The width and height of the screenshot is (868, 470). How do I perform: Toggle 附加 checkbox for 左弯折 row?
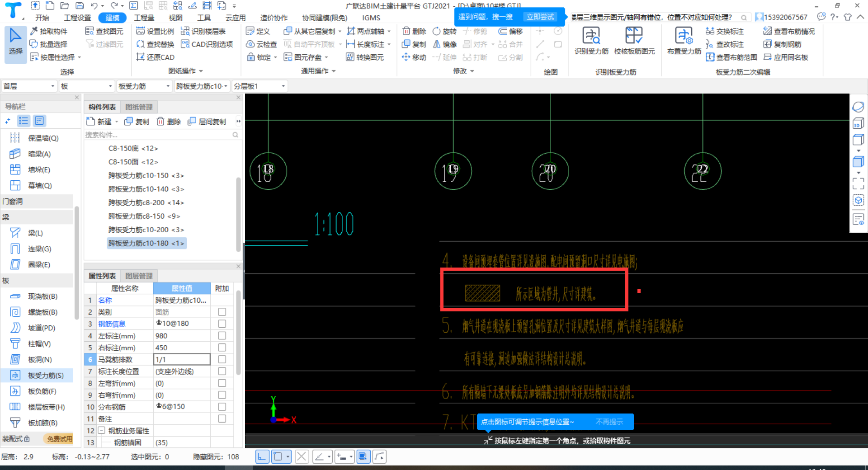222,383
